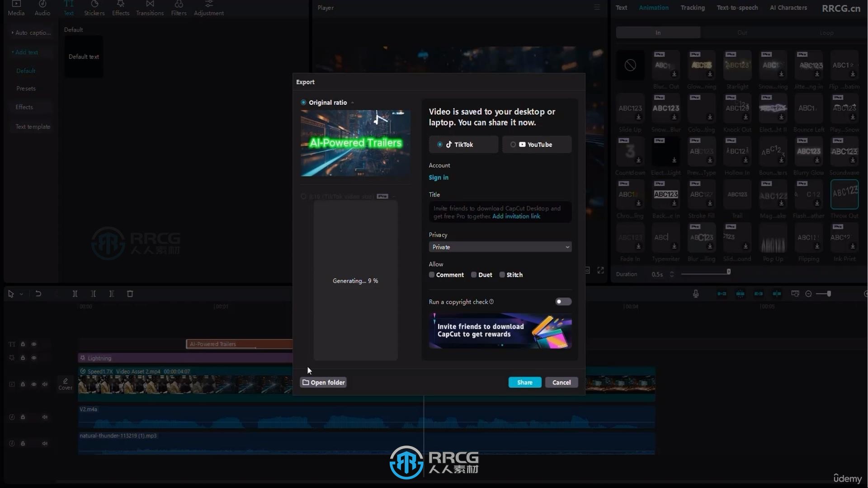Click the Cover edit button on video track
This screenshot has width=868, height=488.
(x=65, y=384)
